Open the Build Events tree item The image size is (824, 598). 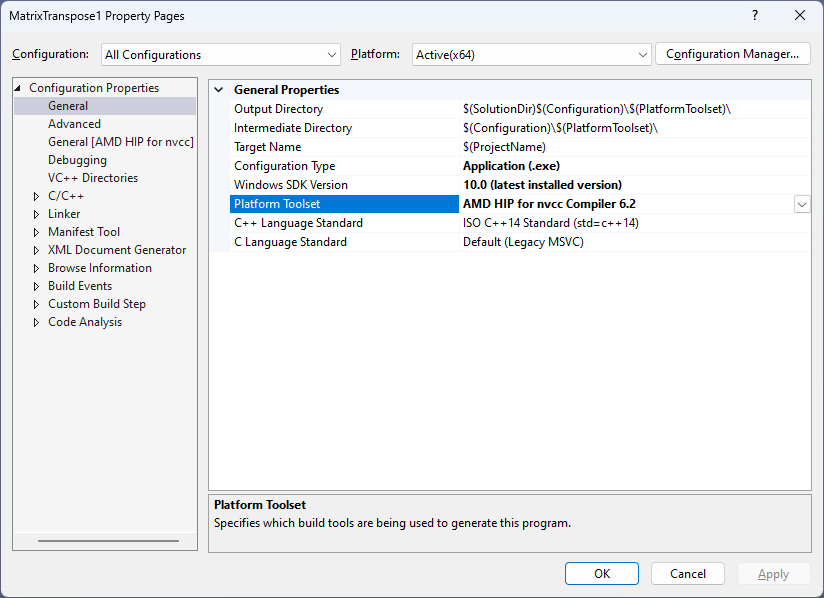[x=80, y=286]
